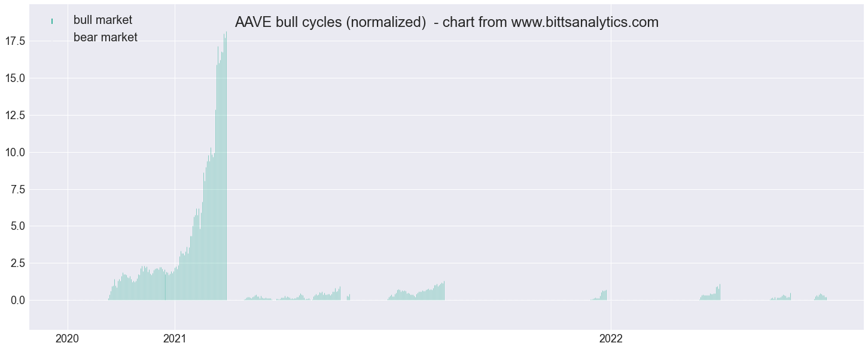Click the 5.0 y-axis tick label
This screenshot has height=349, width=868.
[17, 226]
